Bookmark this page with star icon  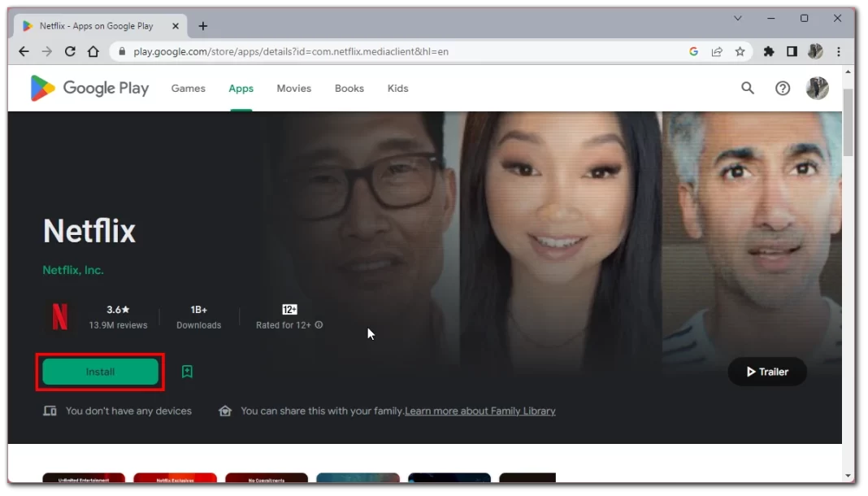[x=740, y=51]
